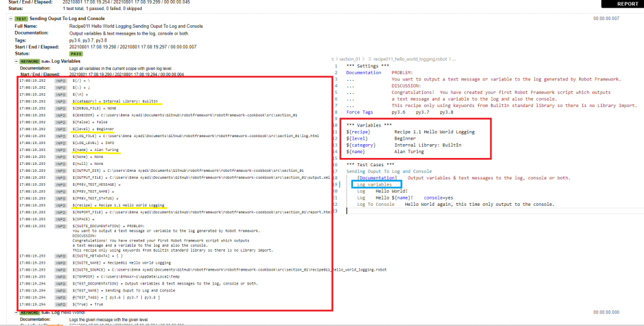Viewport: 644px width, 326px height.
Task: Click the ${category} variable in the editor
Action: [360, 145]
